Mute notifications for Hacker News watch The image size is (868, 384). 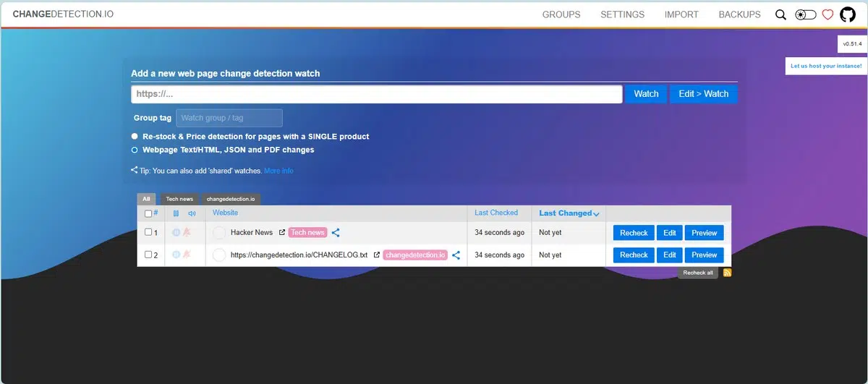tap(187, 232)
